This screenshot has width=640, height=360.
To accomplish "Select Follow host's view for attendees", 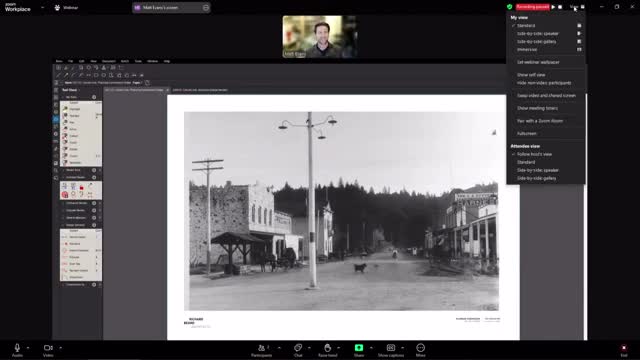I will pyautogui.click(x=546, y=154).
